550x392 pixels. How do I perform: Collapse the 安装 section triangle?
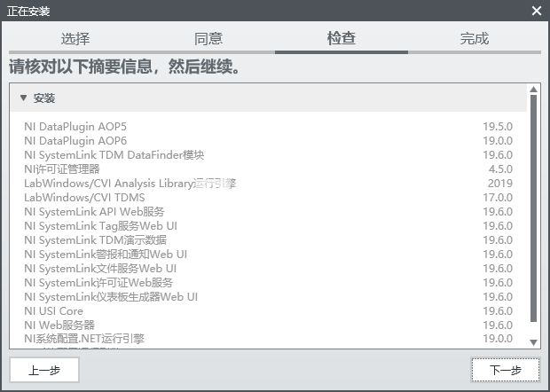coord(23,98)
